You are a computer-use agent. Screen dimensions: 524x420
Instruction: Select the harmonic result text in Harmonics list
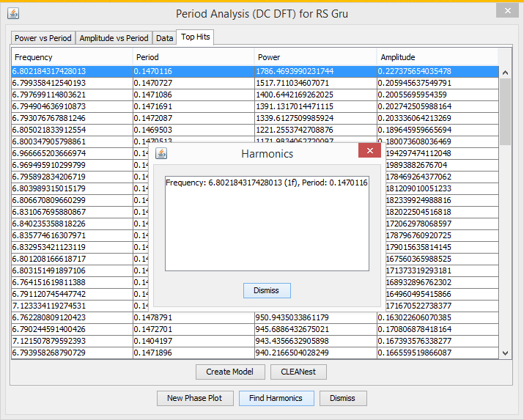(266, 182)
